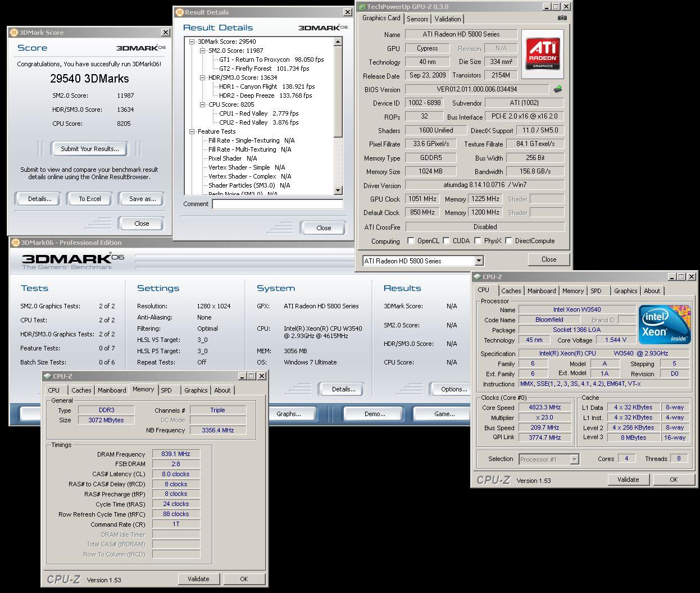
Task: Collapse the SM2.0 Score tree node
Action: pyautogui.click(x=202, y=51)
